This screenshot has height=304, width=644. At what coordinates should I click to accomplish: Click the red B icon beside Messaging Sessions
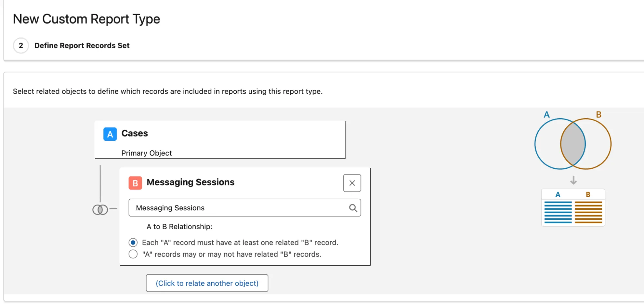[x=135, y=183]
